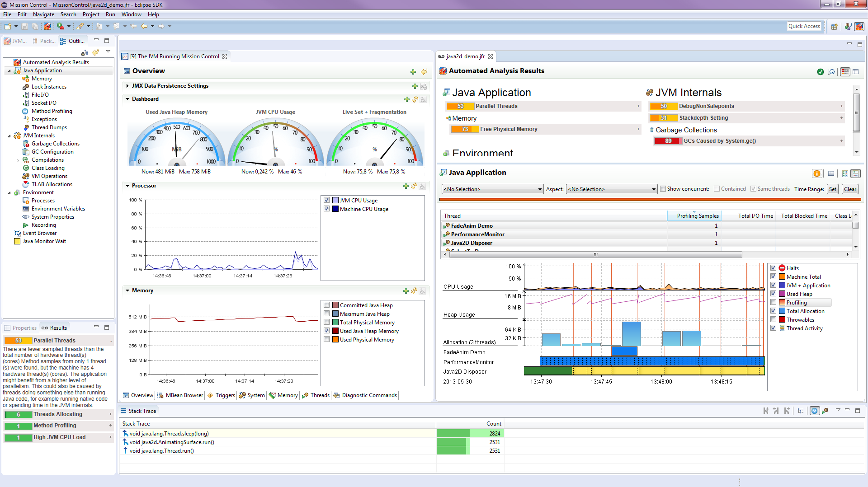Enable the Committed Java Heap checkbox
This screenshot has width=868, height=487.
326,305
